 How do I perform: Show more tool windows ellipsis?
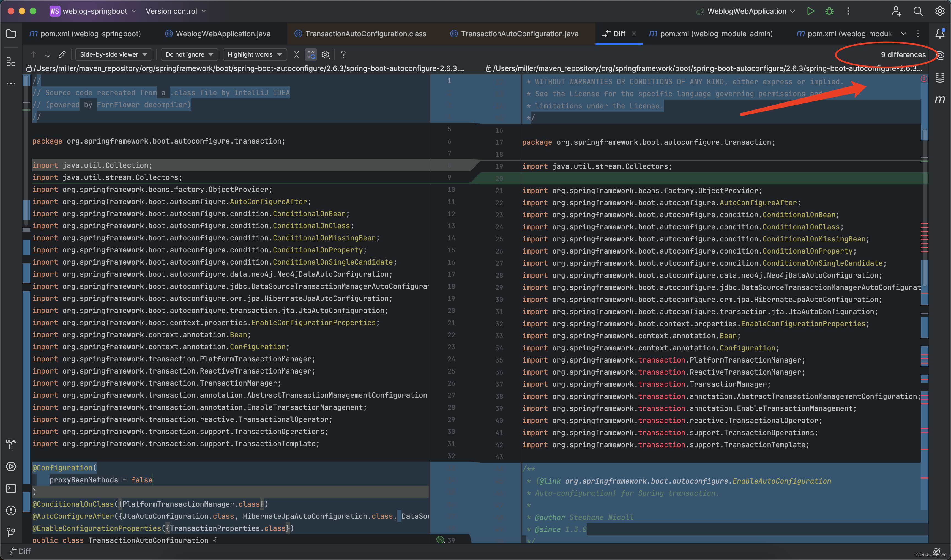[x=11, y=83]
